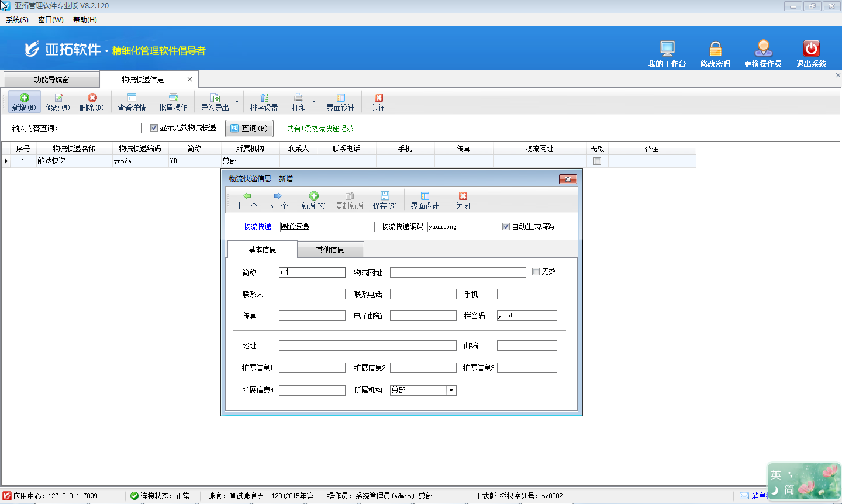Open My Workbench from the header
Image resolution: width=842 pixels, height=504 pixels.
pos(667,49)
